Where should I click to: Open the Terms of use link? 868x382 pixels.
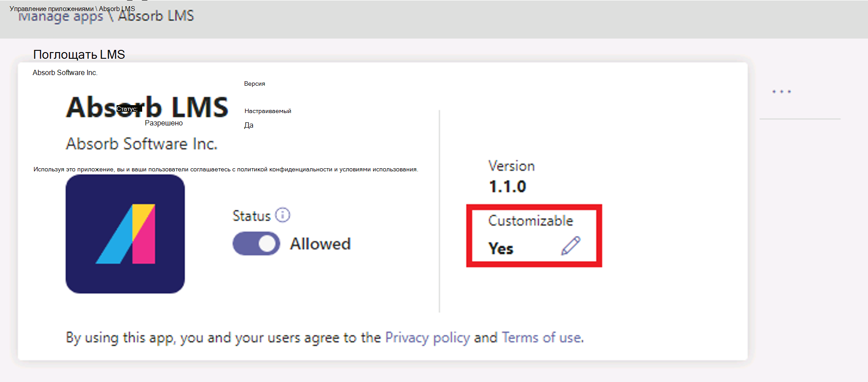[x=543, y=338]
